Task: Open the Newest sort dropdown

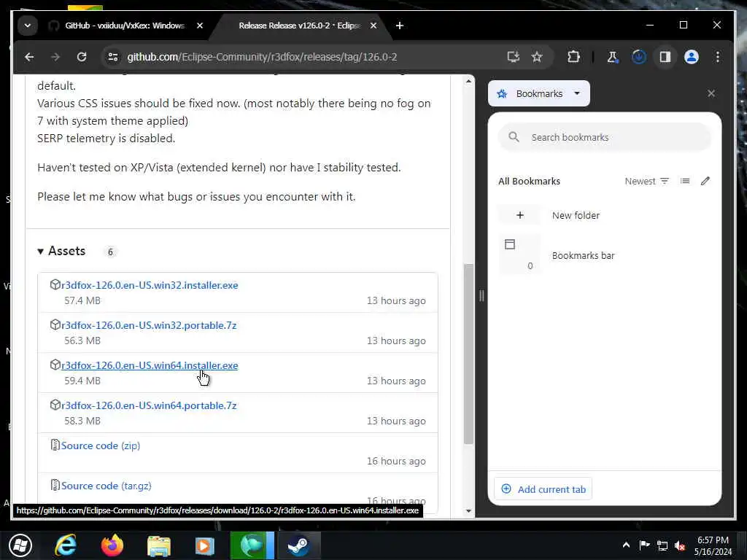Action: (646, 182)
